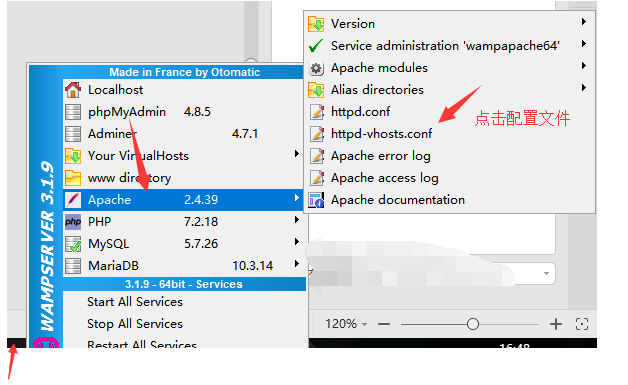This screenshot has height=385, width=628.
Task: Click the Localhost house icon
Action: pos(73,90)
